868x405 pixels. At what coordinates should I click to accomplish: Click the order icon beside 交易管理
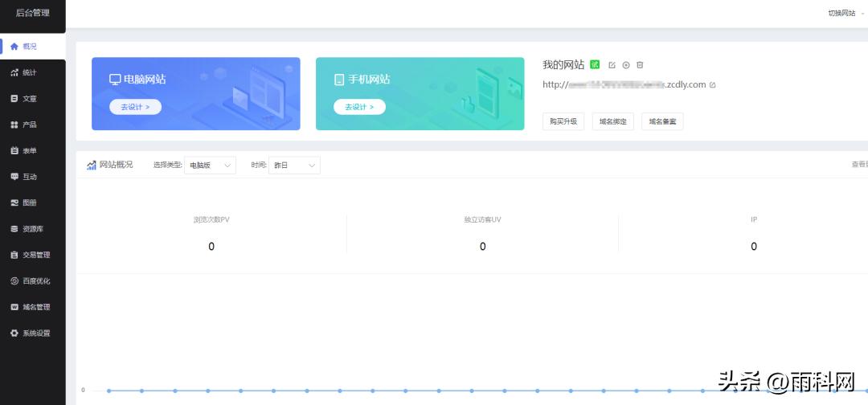pos(14,255)
